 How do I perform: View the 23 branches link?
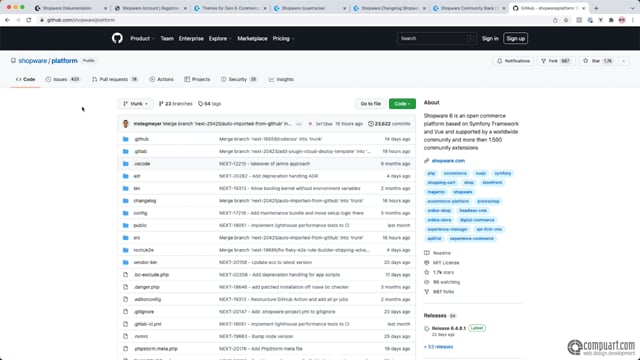tap(176, 104)
